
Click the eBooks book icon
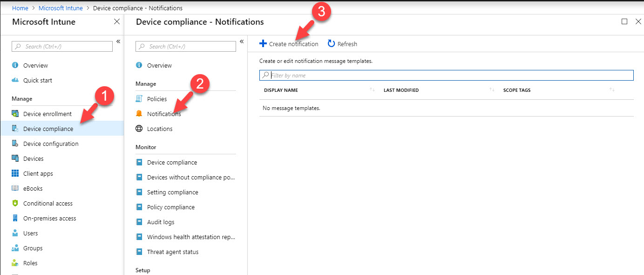pos(15,188)
